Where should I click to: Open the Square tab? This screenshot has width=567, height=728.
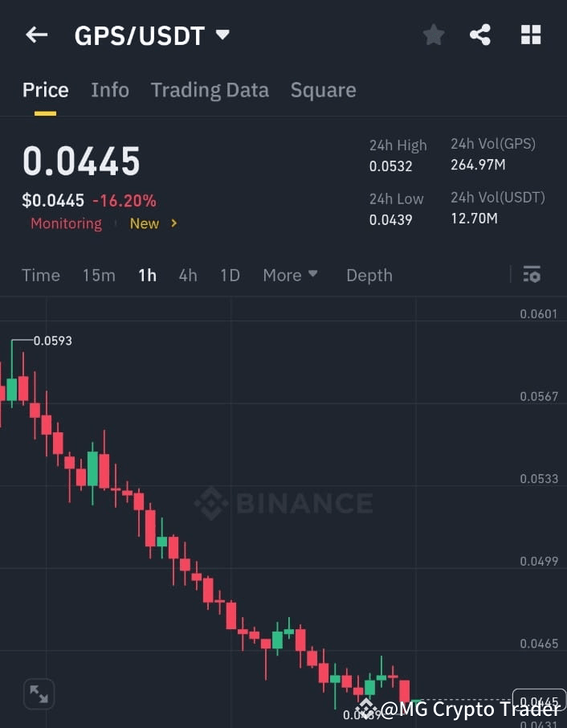click(x=323, y=90)
